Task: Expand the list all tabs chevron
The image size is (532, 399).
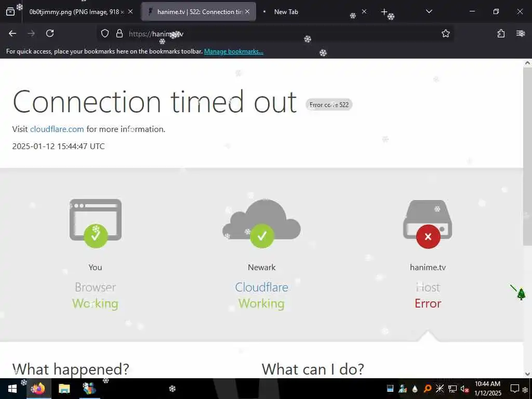Action: (x=429, y=11)
